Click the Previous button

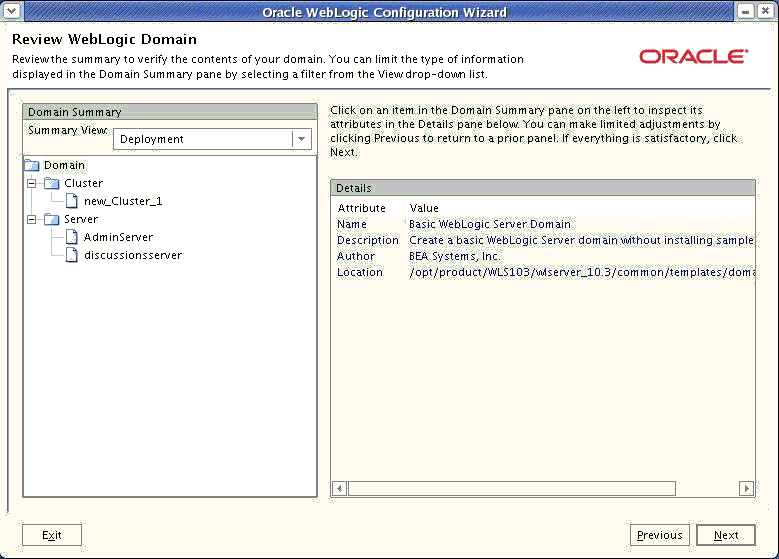659,535
